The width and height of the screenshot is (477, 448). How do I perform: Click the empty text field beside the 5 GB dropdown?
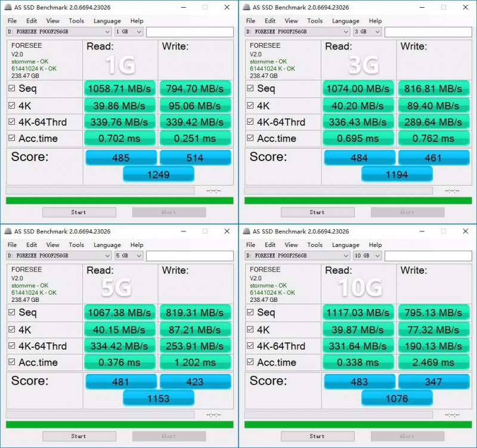pyautogui.click(x=190, y=256)
